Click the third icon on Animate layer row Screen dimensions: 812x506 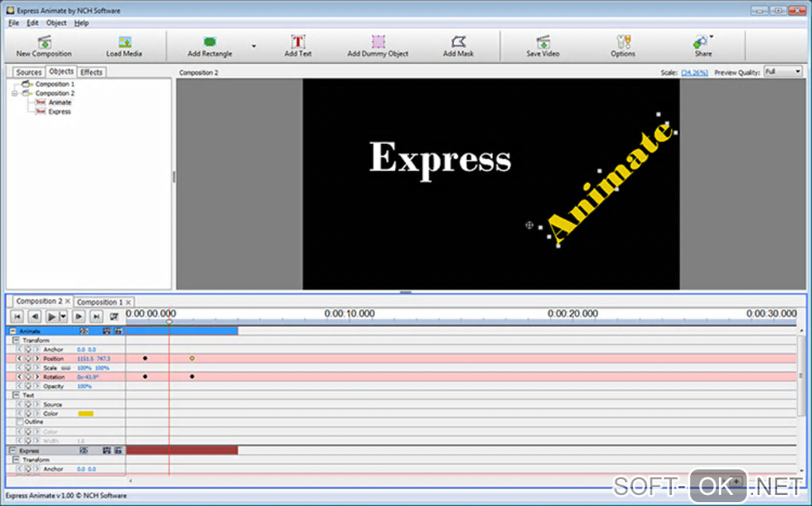pyautogui.click(x=118, y=331)
